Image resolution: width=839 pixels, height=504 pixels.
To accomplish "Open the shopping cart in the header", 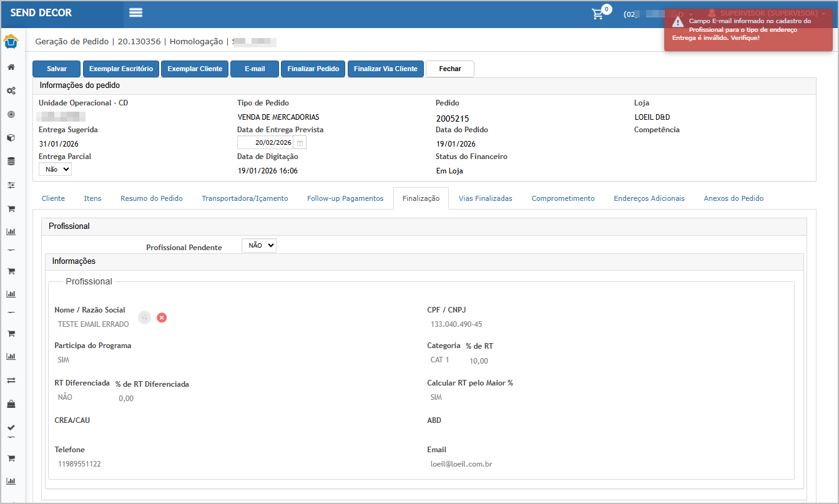I will 598,14.
